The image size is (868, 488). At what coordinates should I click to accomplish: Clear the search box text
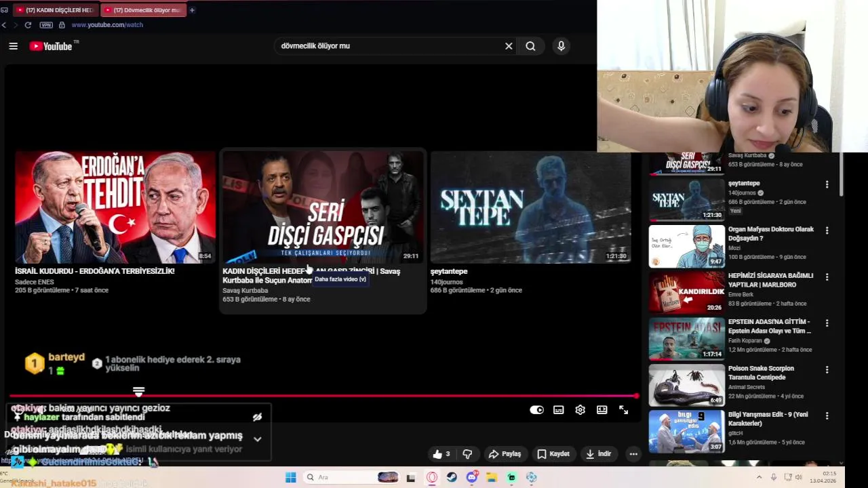pyautogui.click(x=509, y=46)
